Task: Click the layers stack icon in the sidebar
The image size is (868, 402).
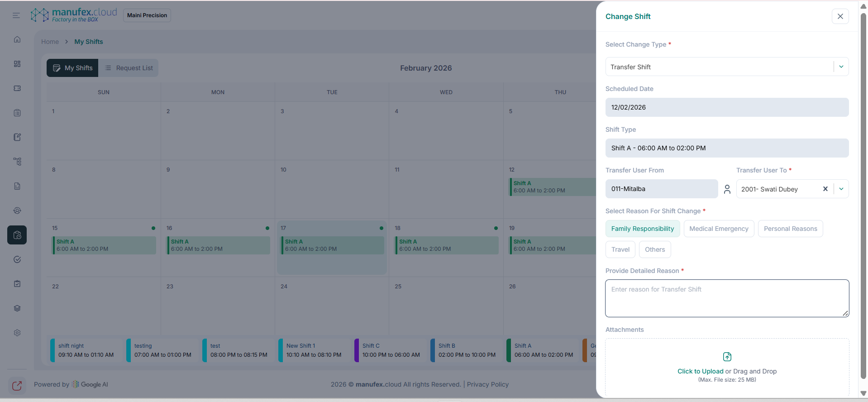Action: tap(17, 308)
